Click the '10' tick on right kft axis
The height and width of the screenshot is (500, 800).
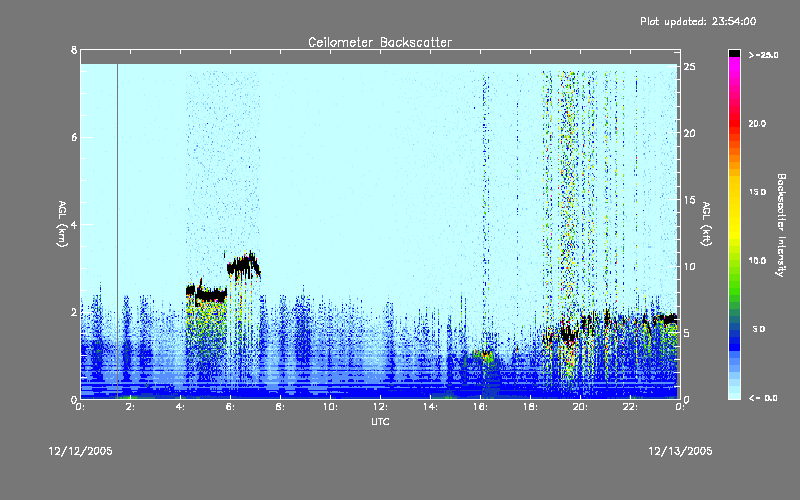click(x=689, y=266)
